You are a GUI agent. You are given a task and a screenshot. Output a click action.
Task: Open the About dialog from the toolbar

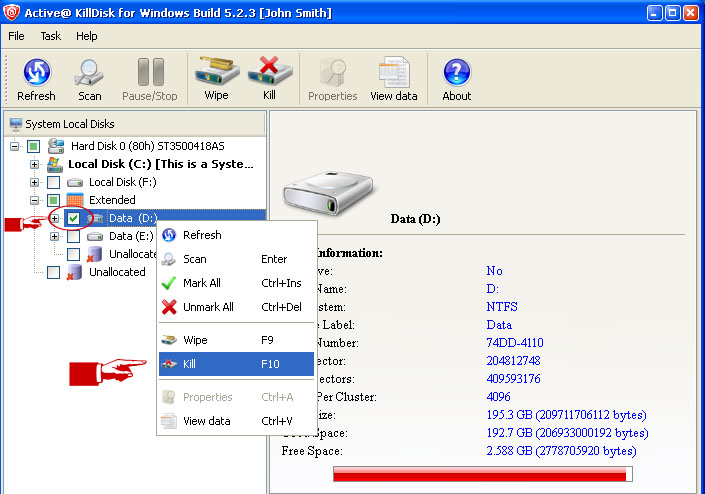coord(457,72)
